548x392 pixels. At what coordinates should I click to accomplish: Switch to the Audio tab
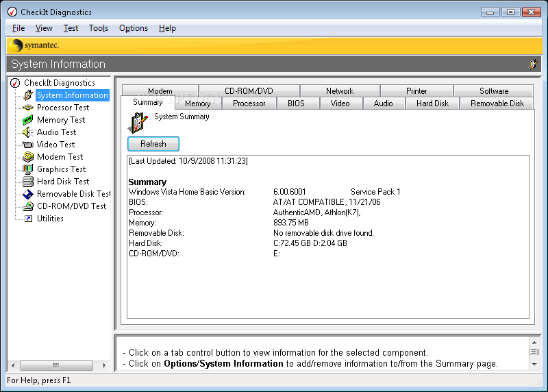[383, 103]
